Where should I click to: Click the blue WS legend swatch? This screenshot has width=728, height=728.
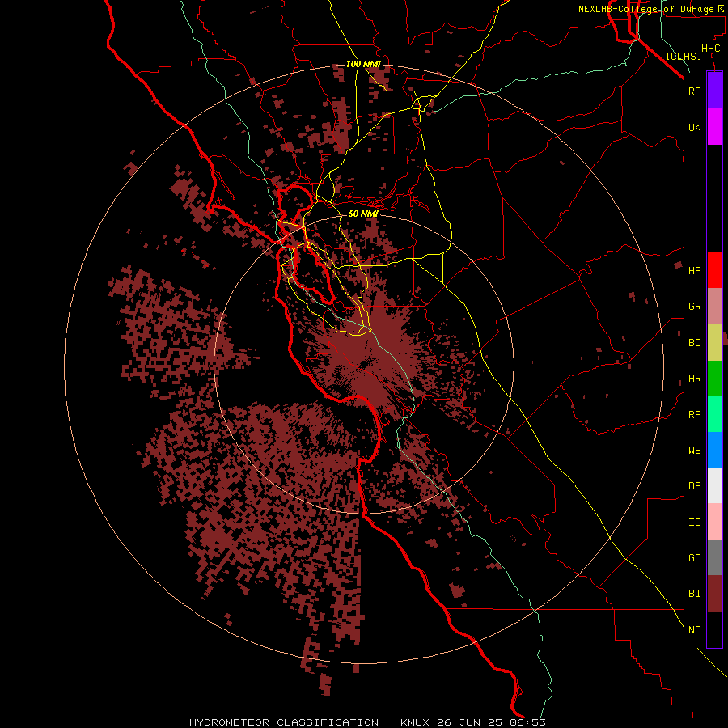click(714, 450)
